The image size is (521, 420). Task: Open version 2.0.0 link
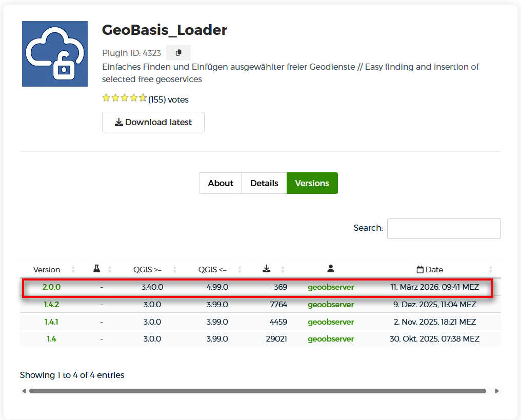[51, 287]
